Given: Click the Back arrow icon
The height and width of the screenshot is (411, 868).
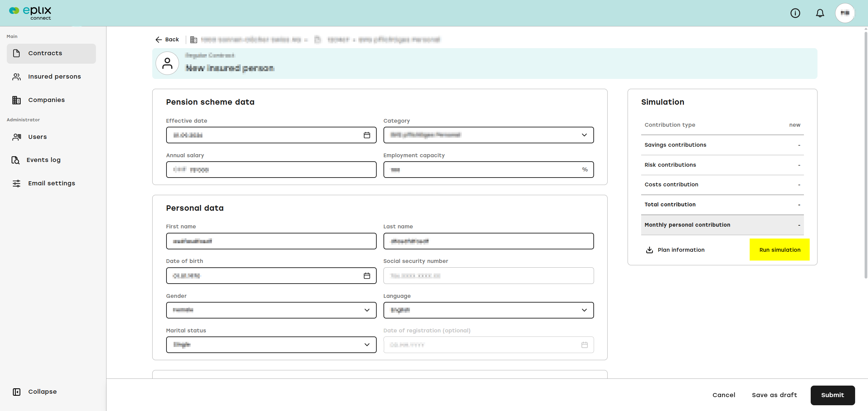Looking at the screenshot, I should [x=158, y=40].
